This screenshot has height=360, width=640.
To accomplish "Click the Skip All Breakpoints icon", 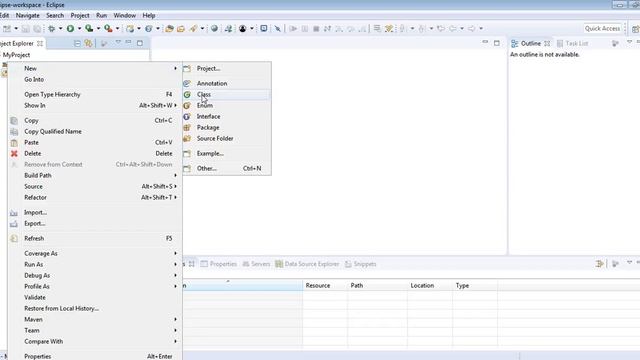I will click(x=278, y=29).
